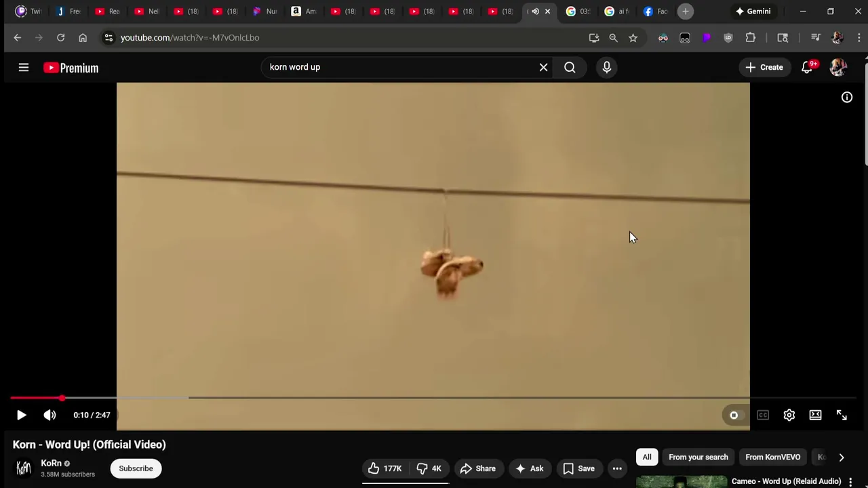Save the video to a playlist
This screenshot has width=868, height=488.
[578, 468]
